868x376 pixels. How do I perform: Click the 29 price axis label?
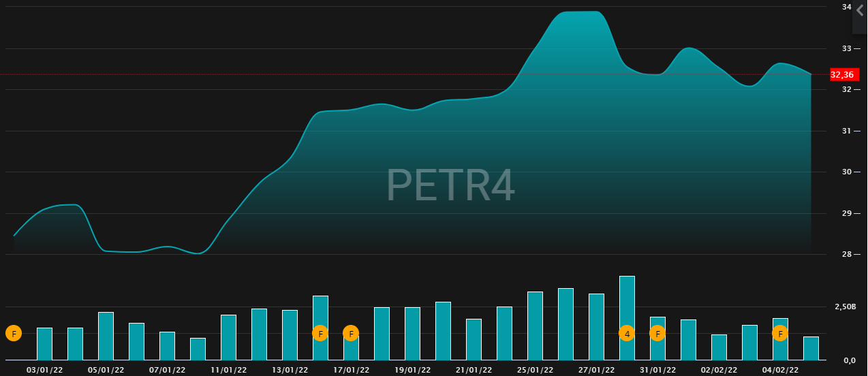[847, 213]
